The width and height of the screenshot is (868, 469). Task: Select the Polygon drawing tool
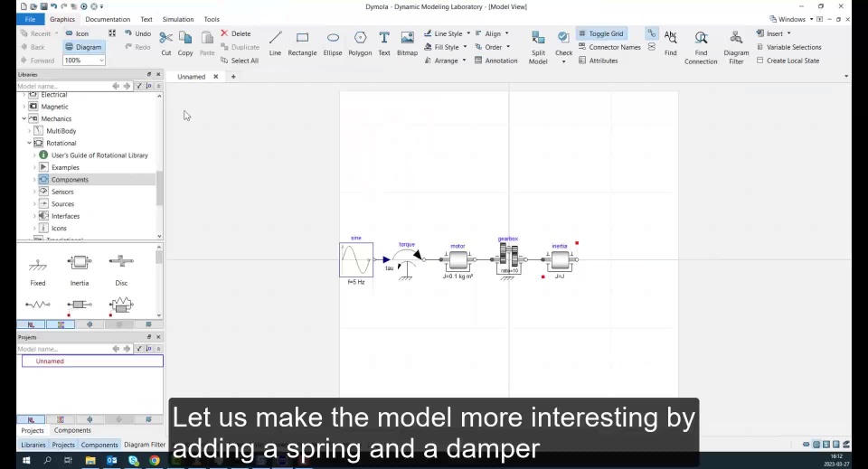coord(360,43)
